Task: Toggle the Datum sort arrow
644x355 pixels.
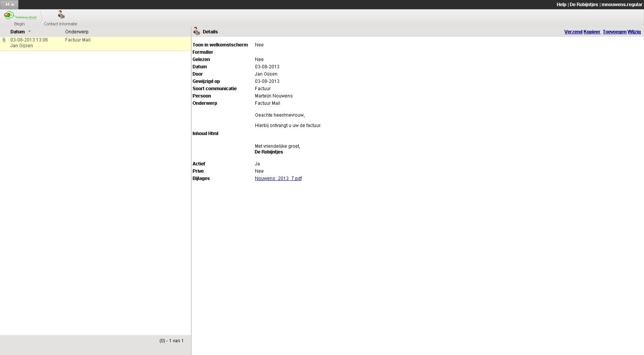Action: pyautogui.click(x=30, y=31)
